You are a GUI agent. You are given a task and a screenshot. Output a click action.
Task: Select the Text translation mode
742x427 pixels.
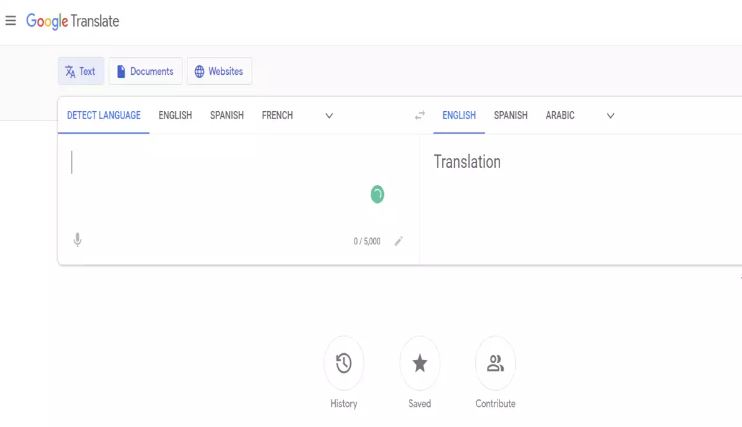[x=81, y=71]
